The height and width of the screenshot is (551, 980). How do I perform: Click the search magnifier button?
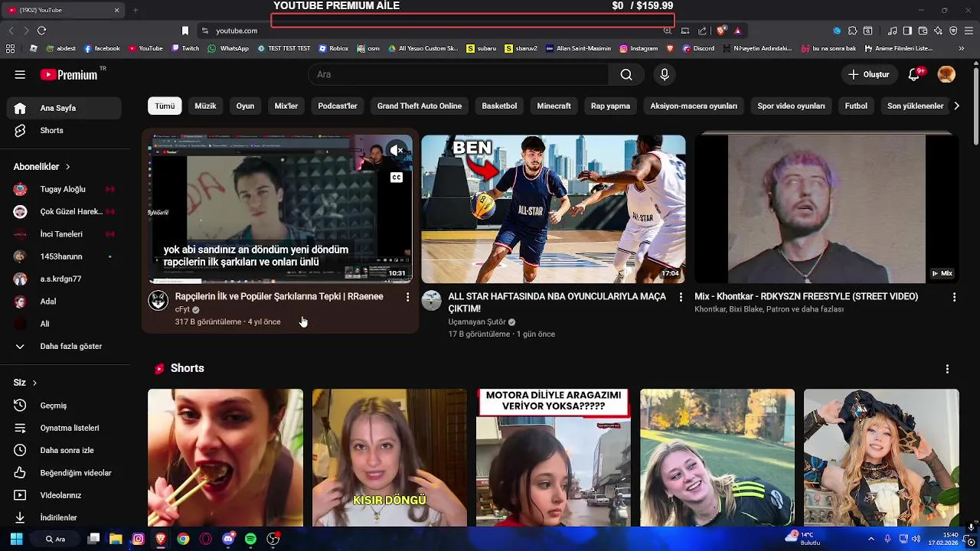pyautogui.click(x=626, y=74)
